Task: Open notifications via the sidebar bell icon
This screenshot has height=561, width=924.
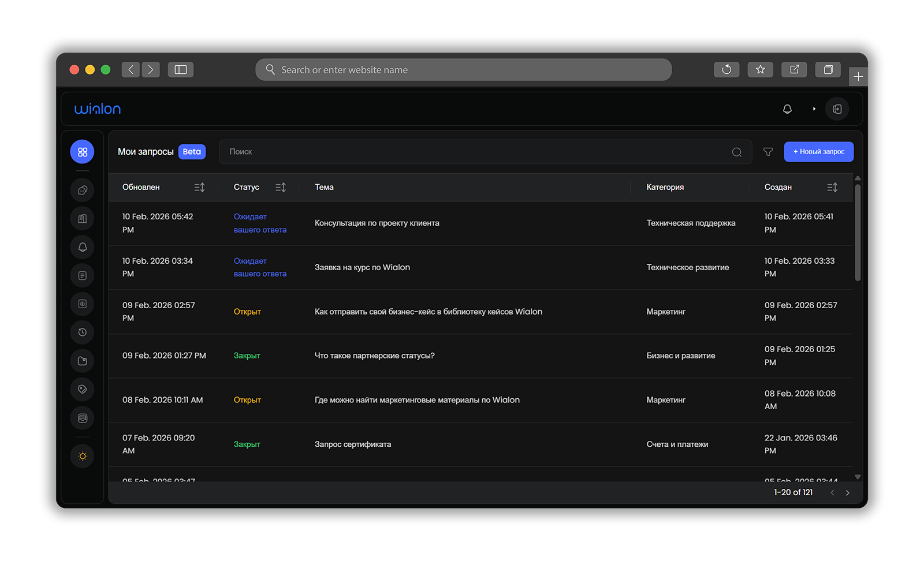Action: (82, 247)
